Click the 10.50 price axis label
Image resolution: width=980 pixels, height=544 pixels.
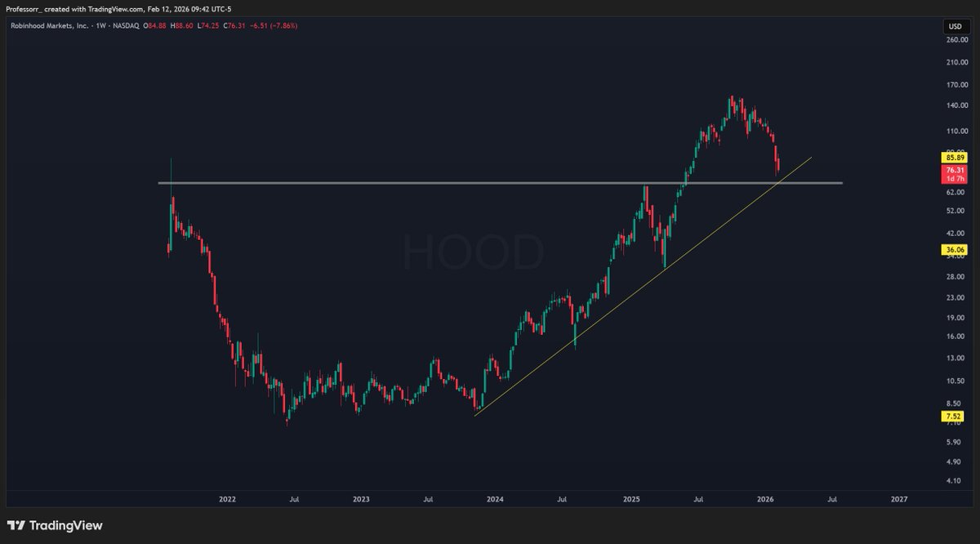pyautogui.click(x=955, y=381)
